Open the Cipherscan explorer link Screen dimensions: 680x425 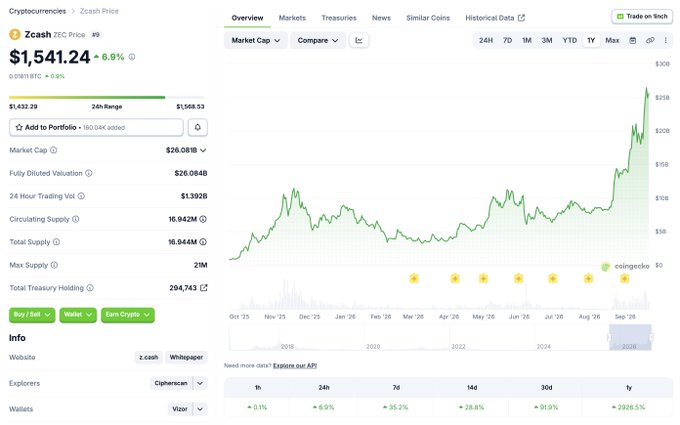(171, 383)
